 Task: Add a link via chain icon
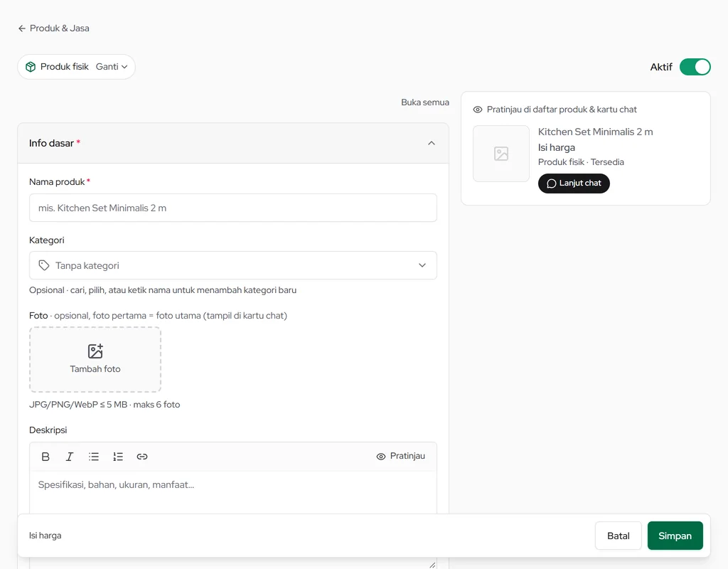(142, 457)
